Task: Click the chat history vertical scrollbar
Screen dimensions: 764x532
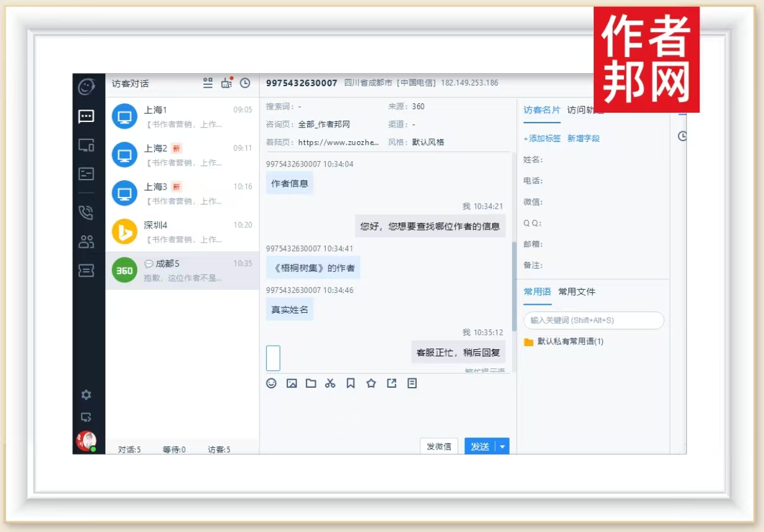Action: tap(513, 279)
